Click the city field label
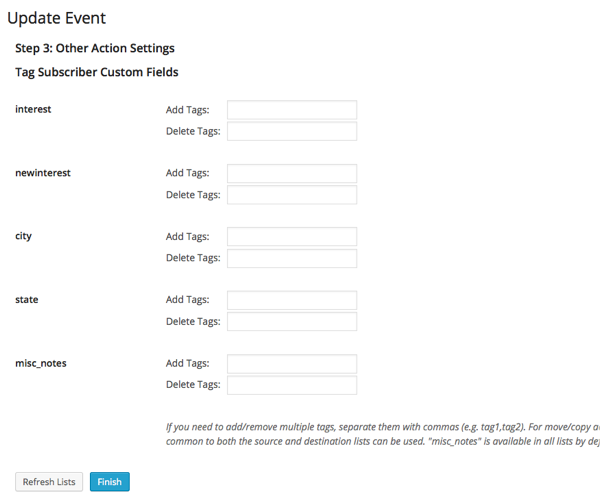This screenshot has height=500, width=600. tap(24, 236)
